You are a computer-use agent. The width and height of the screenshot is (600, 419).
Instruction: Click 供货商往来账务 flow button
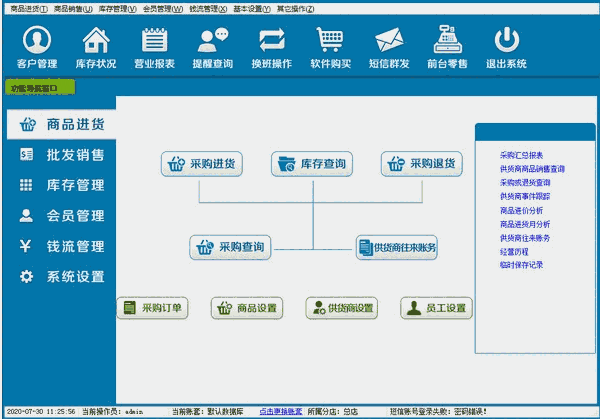[397, 247]
